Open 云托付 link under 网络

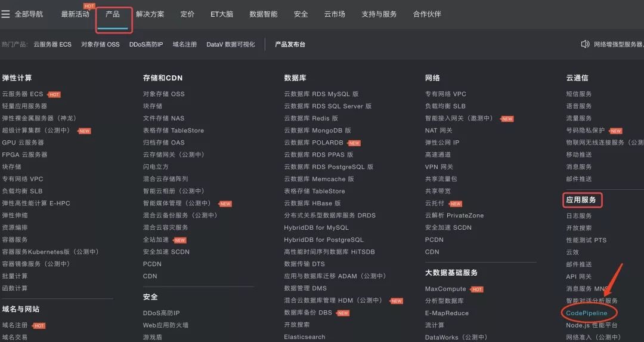[435, 203]
